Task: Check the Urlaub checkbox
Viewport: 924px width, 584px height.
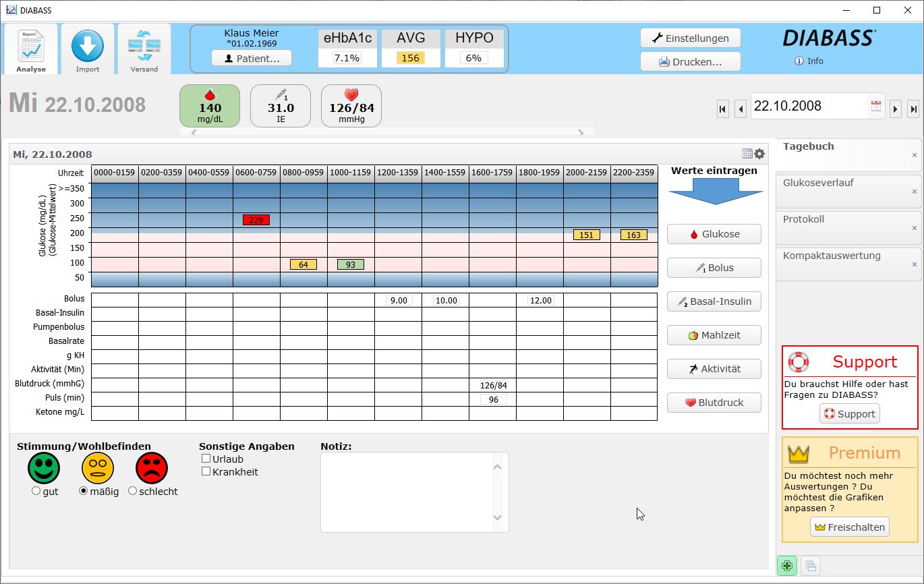Action: coord(206,459)
